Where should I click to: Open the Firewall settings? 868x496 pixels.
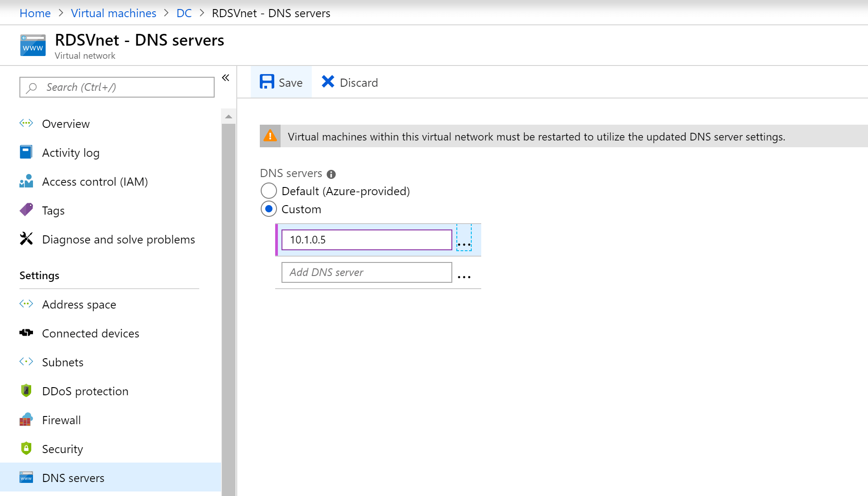point(61,420)
